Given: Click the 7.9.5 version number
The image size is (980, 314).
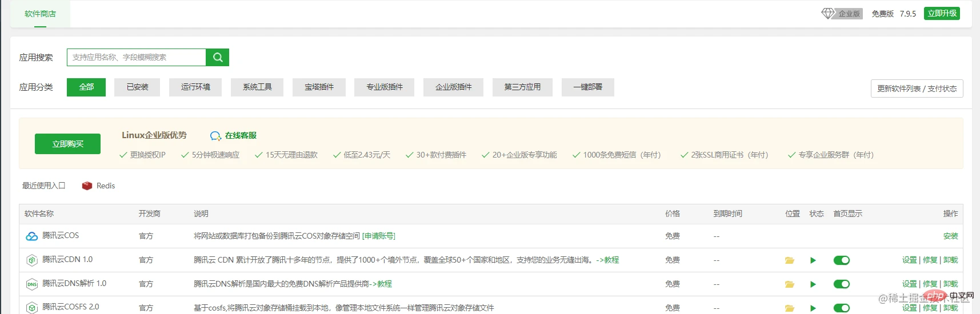Looking at the screenshot, I should (907, 14).
